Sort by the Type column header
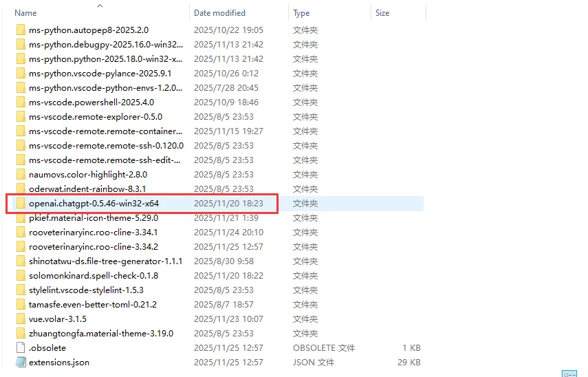The height and width of the screenshot is (377, 588). click(x=301, y=13)
